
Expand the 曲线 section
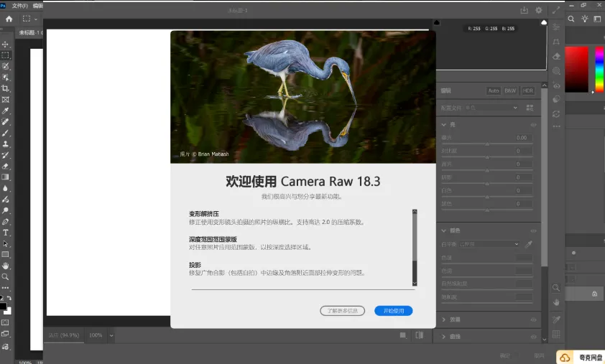pyautogui.click(x=444, y=337)
